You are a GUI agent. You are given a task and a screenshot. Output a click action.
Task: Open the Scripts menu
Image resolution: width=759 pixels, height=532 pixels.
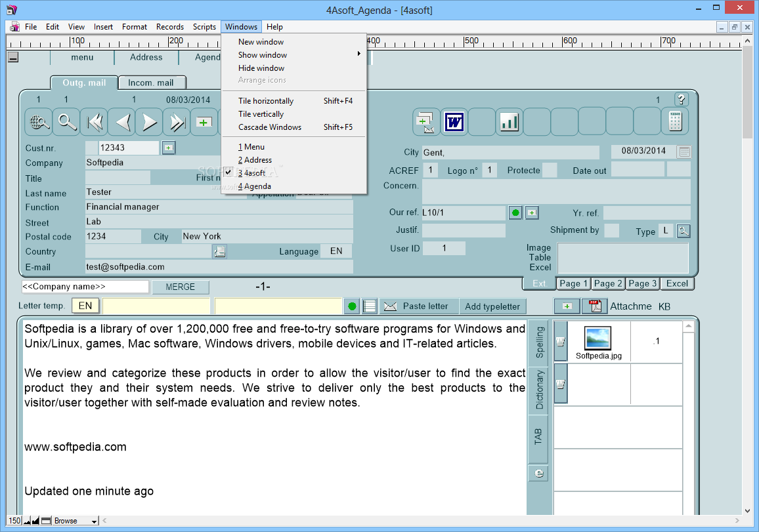coord(204,27)
